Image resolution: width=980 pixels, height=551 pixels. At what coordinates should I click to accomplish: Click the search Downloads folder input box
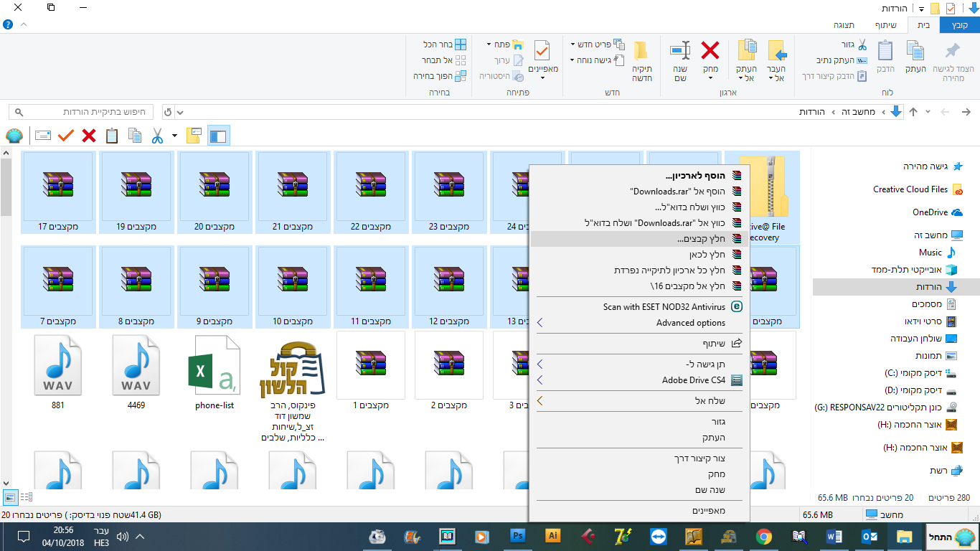click(x=86, y=113)
